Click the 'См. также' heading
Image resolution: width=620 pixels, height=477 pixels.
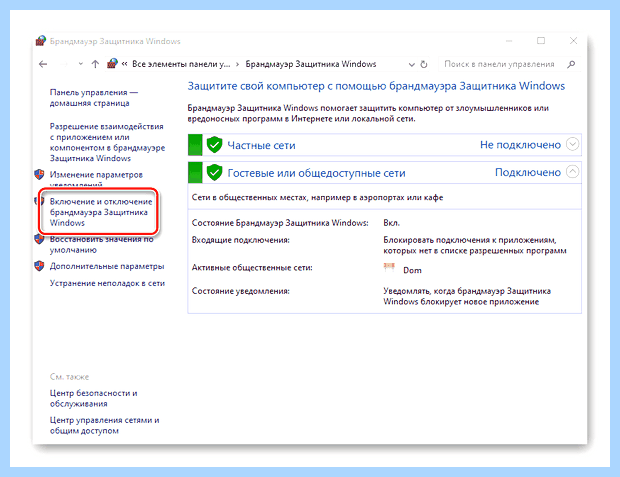(x=69, y=377)
